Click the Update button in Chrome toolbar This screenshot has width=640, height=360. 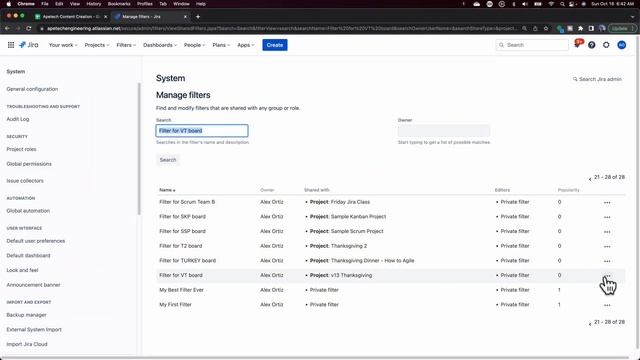click(622, 28)
